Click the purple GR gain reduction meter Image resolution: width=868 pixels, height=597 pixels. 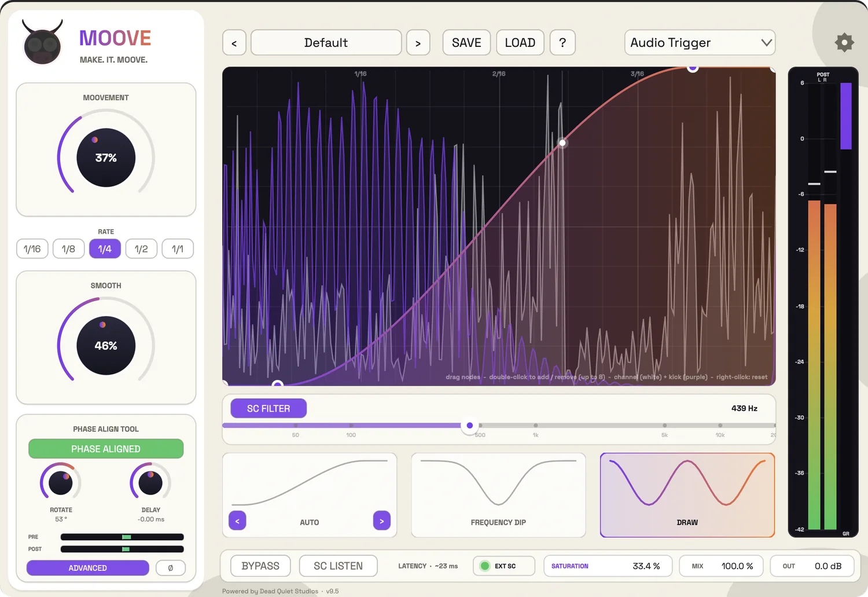(846, 116)
